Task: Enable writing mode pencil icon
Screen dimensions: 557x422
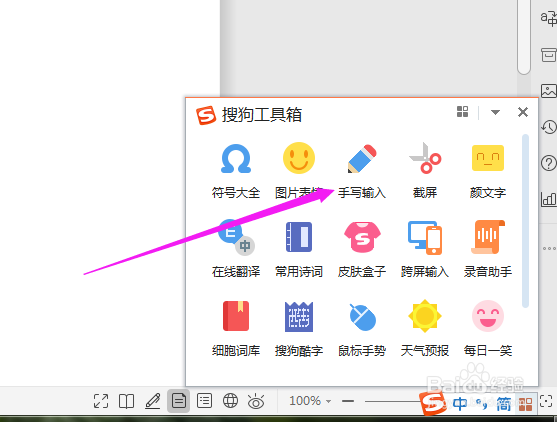Action: (153, 401)
